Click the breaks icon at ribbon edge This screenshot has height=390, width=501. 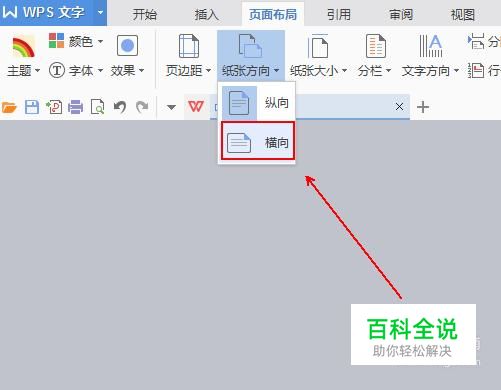click(476, 41)
